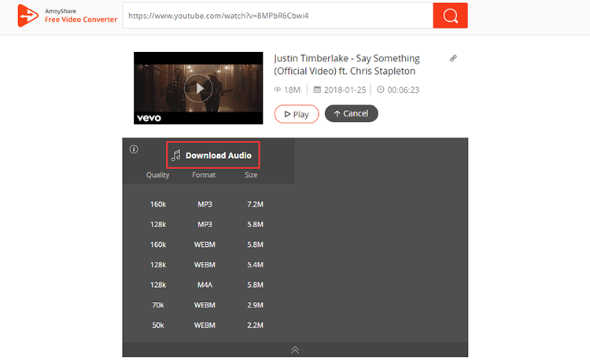Click the vevo logo on thumbnail

click(149, 118)
